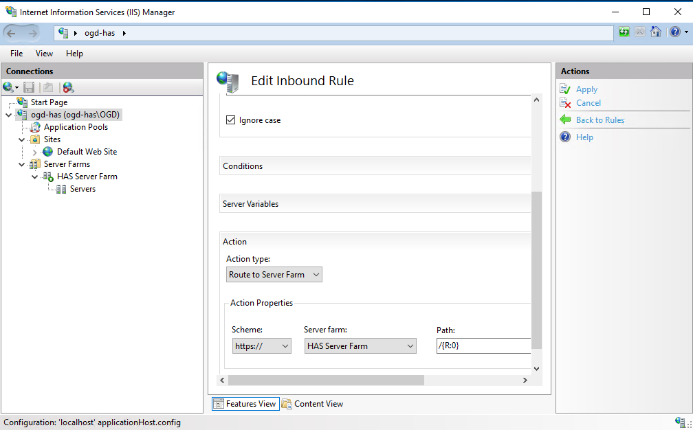Click the Cancel link
The height and width of the screenshot is (430, 693).
588,103
